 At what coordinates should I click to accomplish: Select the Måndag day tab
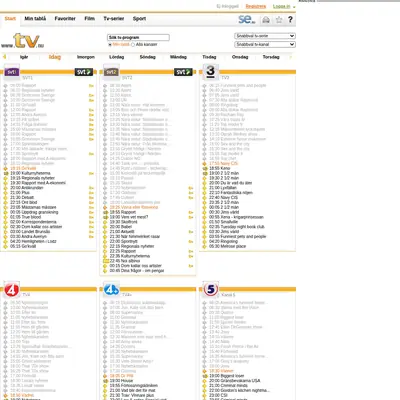[178, 57]
